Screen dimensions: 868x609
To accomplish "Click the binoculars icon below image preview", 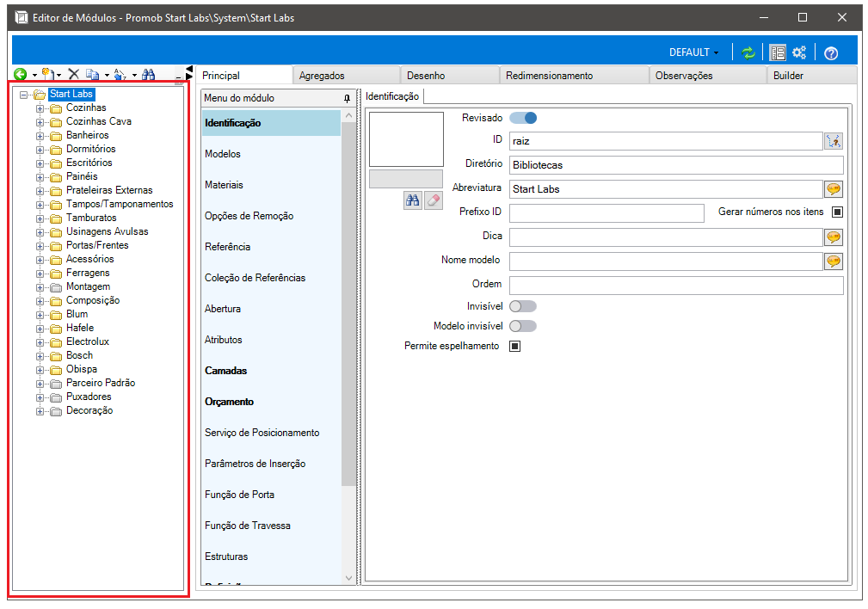I will [x=412, y=200].
